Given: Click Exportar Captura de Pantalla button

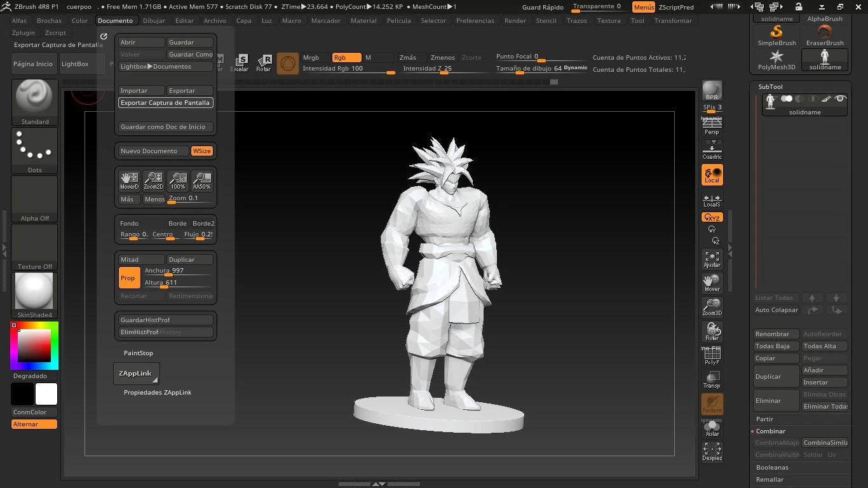Looking at the screenshot, I should 166,103.
